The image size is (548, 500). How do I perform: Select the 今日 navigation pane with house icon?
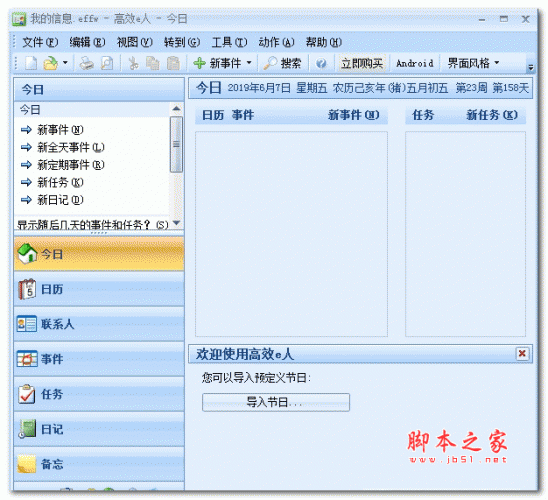(x=99, y=254)
